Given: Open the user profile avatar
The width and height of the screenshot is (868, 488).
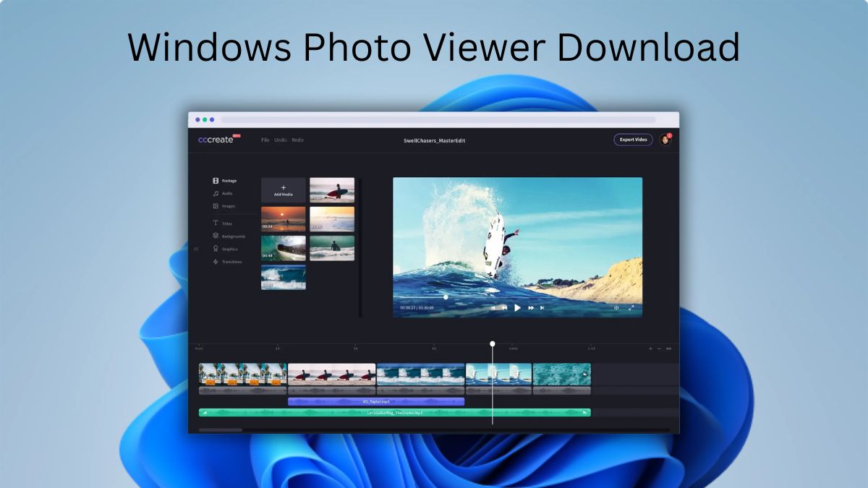Looking at the screenshot, I should 665,140.
